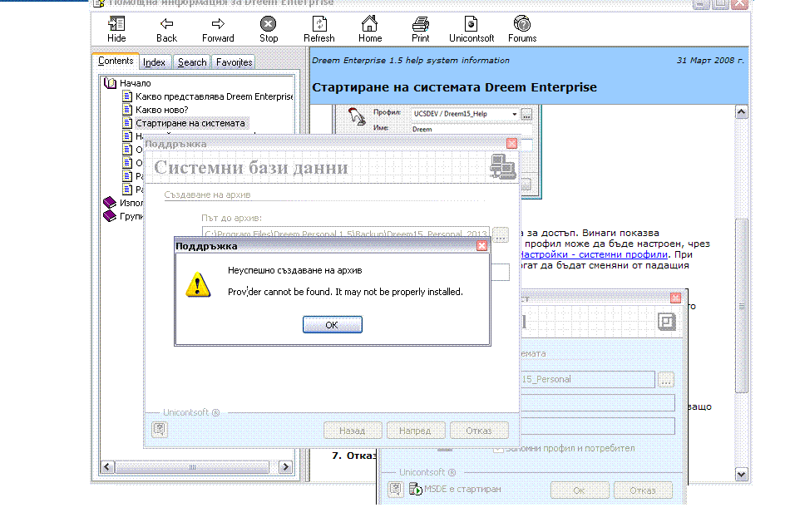The width and height of the screenshot is (785, 532).
Task: Click Отказ button near MSDE е стартиран
Action: pyautogui.click(x=643, y=490)
